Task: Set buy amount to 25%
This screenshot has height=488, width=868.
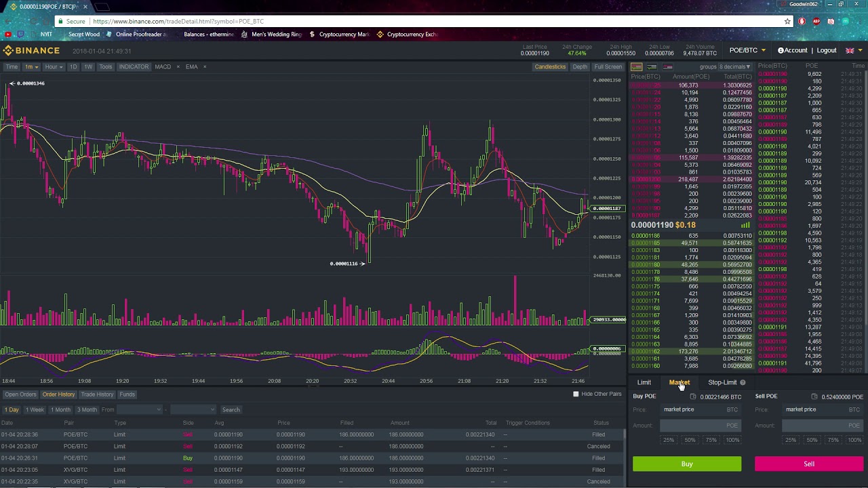Action: tap(669, 440)
